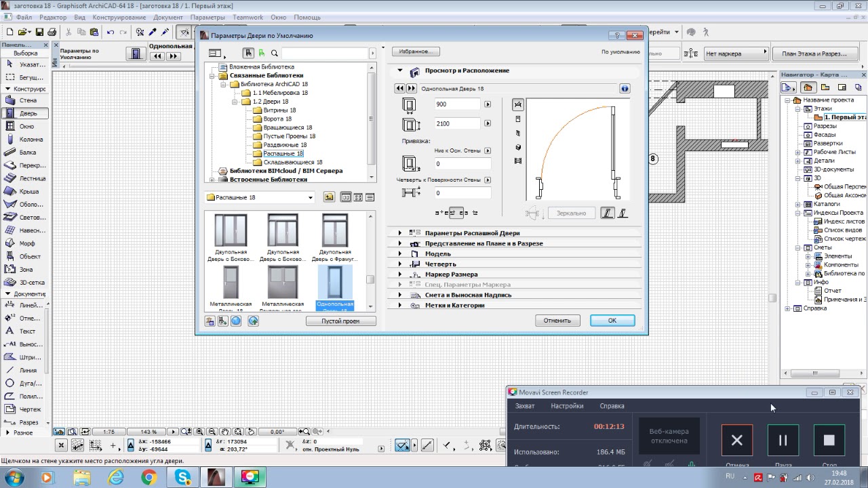Open the Конструирование menu

click(x=119, y=17)
